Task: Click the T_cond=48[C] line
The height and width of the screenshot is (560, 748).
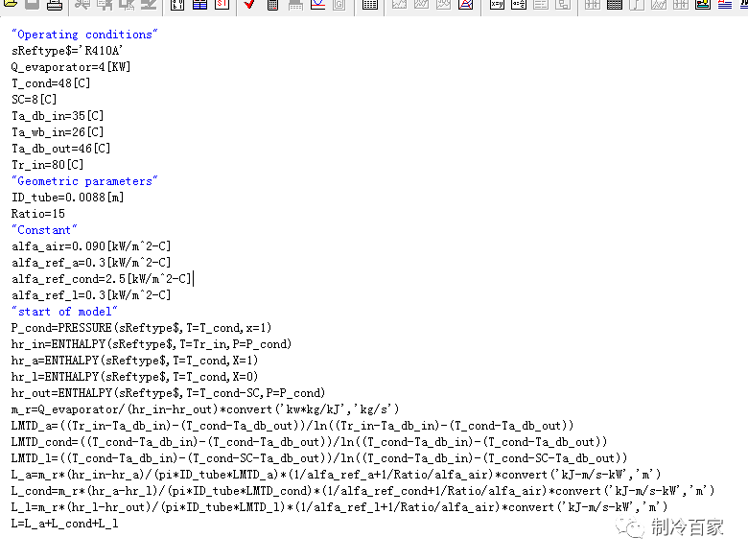Action: click(51, 83)
